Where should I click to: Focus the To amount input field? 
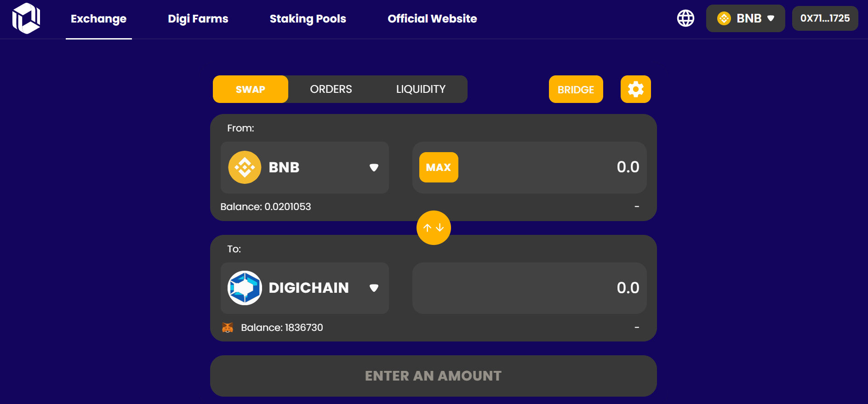[x=530, y=288]
